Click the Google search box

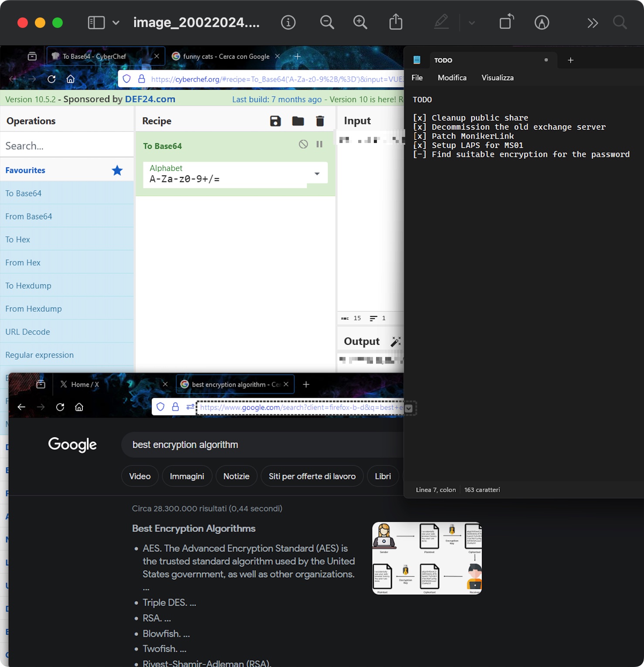(263, 445)
